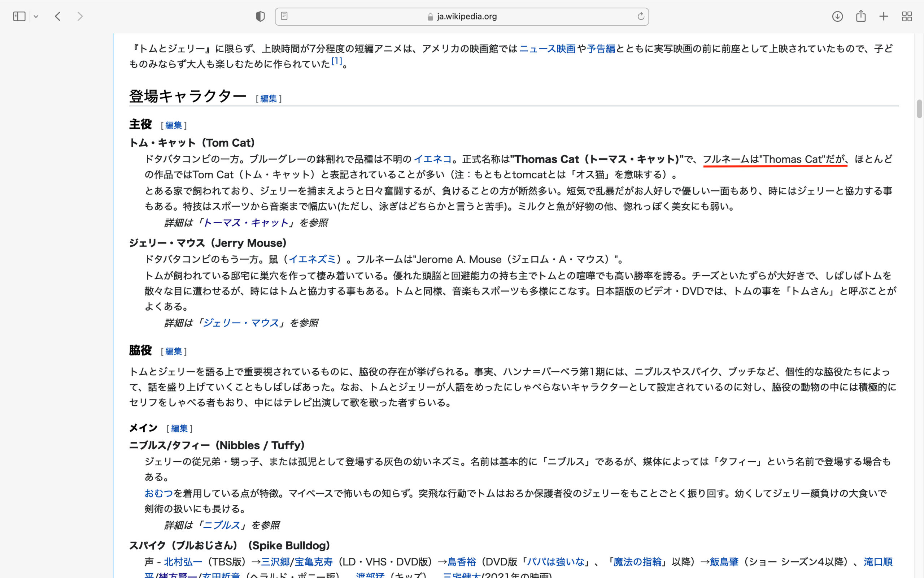The image size is (924, 578).
Task: Click the page vertical scrollbar thumb
Action: [x=919, y=109]
